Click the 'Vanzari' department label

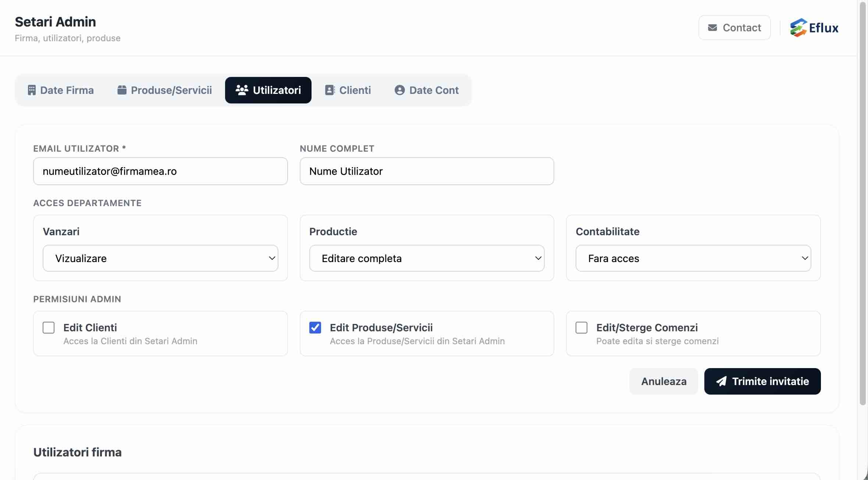click(x=61, y=232)
